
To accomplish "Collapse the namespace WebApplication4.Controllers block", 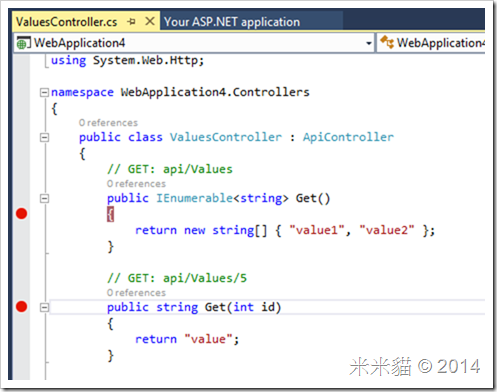I will [44, 92].
